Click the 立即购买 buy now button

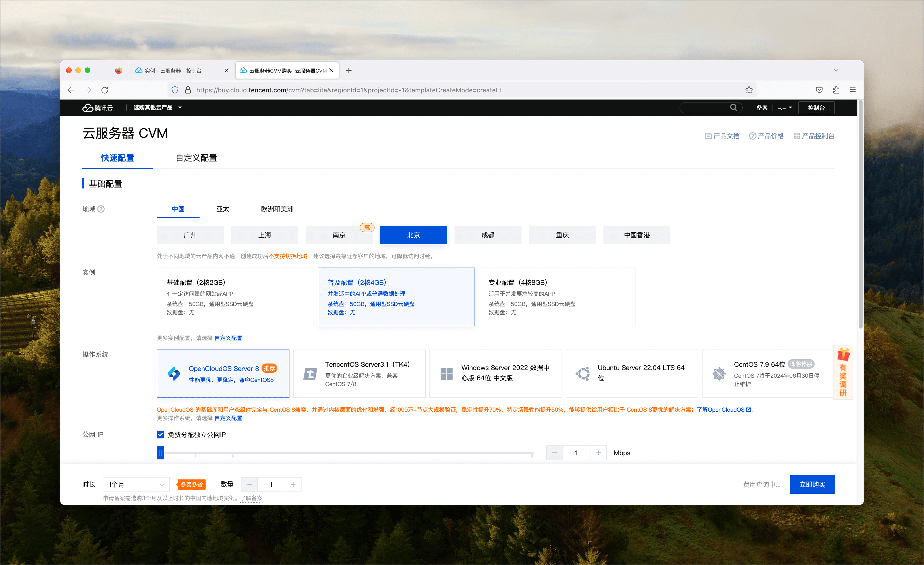pos(812,484)
